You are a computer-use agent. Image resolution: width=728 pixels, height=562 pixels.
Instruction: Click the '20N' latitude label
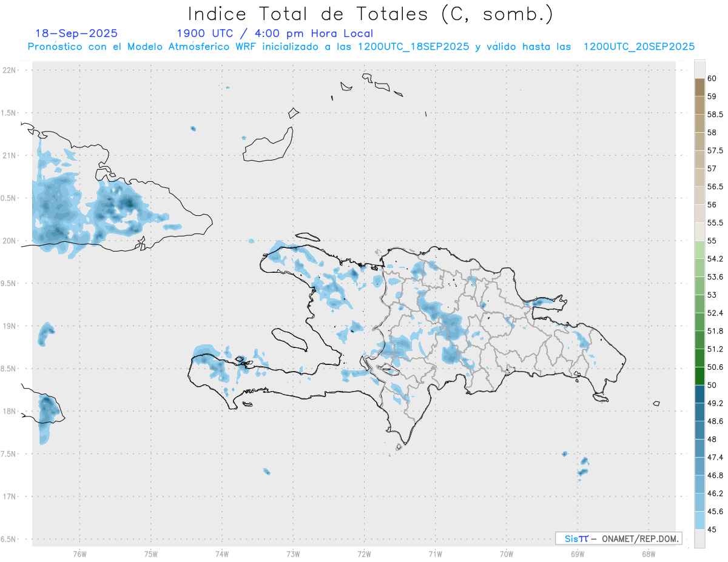[10, 241]
